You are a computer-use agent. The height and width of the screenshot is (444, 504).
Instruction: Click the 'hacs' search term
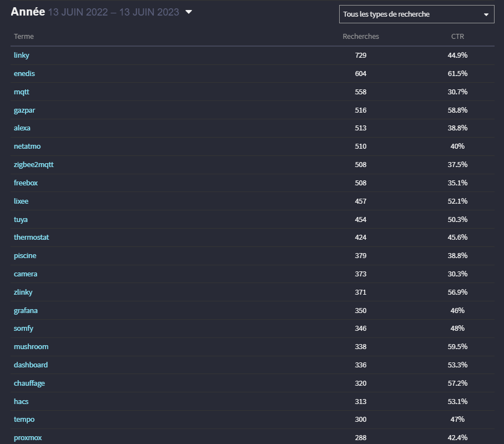point(21,402)
